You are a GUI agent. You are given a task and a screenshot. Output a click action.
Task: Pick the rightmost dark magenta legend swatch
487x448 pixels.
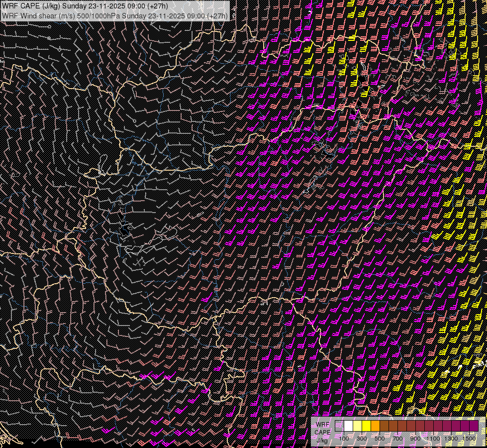(x=474, y=426)
